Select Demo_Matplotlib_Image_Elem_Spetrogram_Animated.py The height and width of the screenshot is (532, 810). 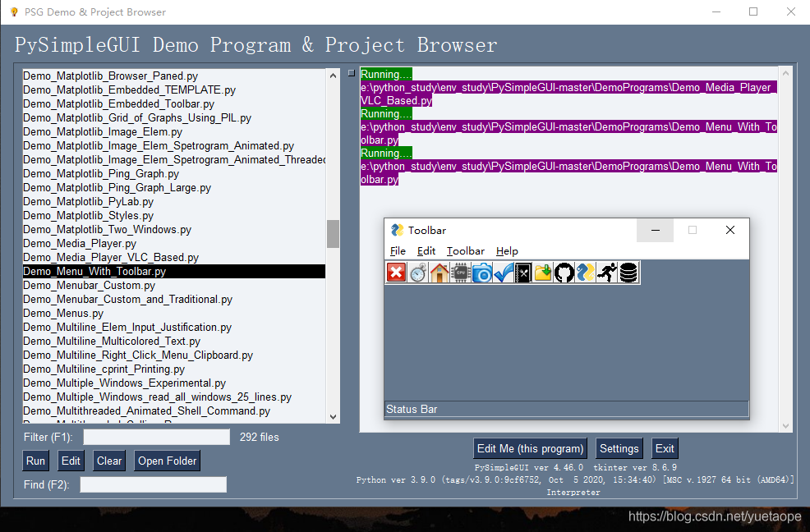point(174,145)
